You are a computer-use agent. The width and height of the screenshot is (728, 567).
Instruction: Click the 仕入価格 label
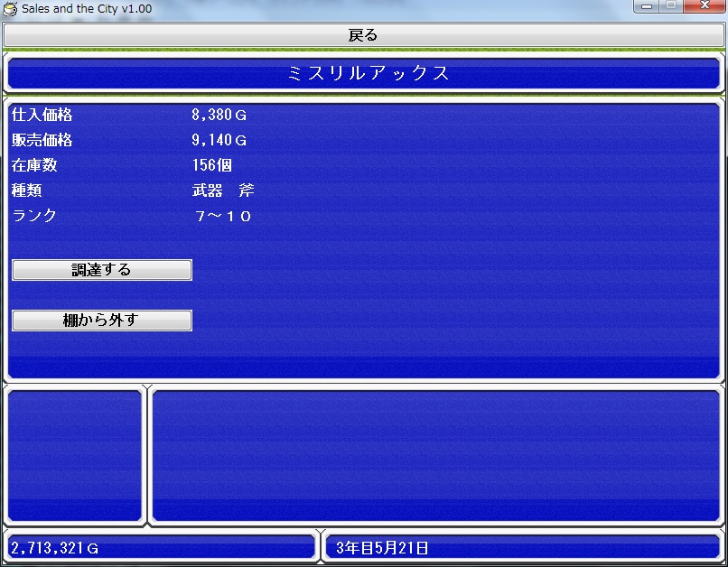click(x=42, y=115)
